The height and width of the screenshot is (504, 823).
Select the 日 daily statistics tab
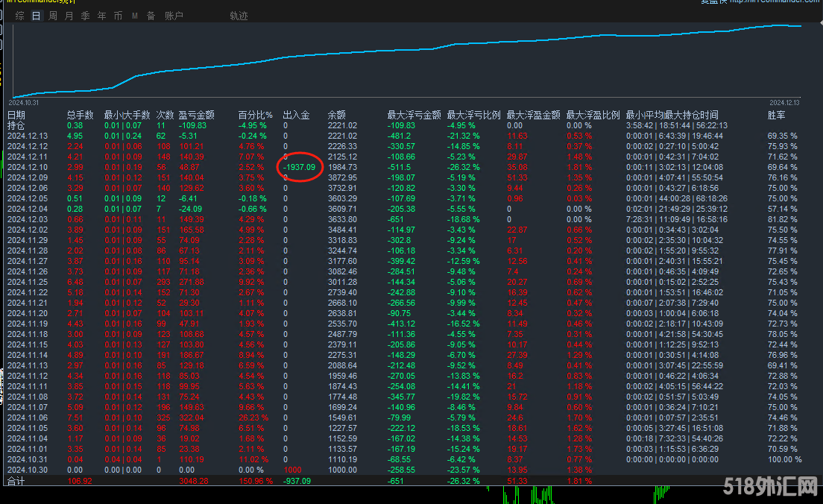coord(37,16)
